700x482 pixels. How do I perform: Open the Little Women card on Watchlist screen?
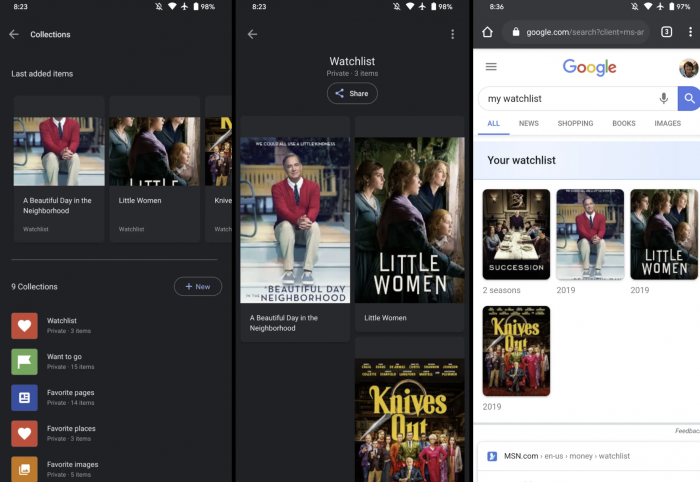point(409,224)
